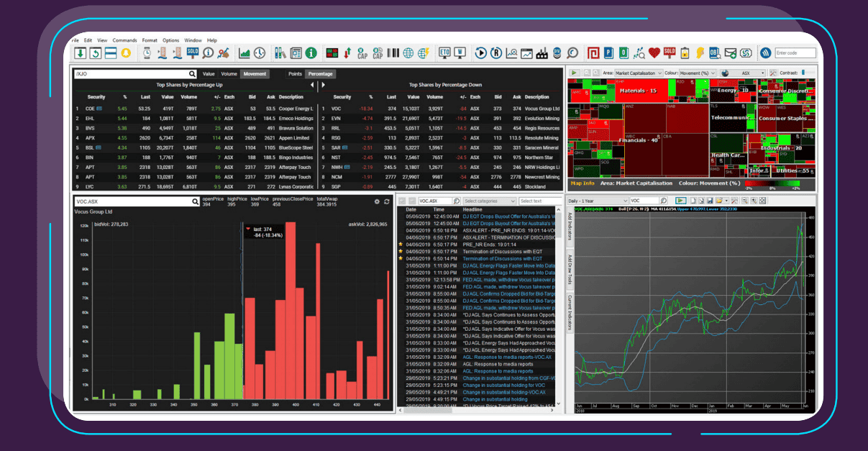This screenshot has width=868, height=451.
Task: Open depth chart settings gear
Action: pyautogui.click(x=376, y=202)
